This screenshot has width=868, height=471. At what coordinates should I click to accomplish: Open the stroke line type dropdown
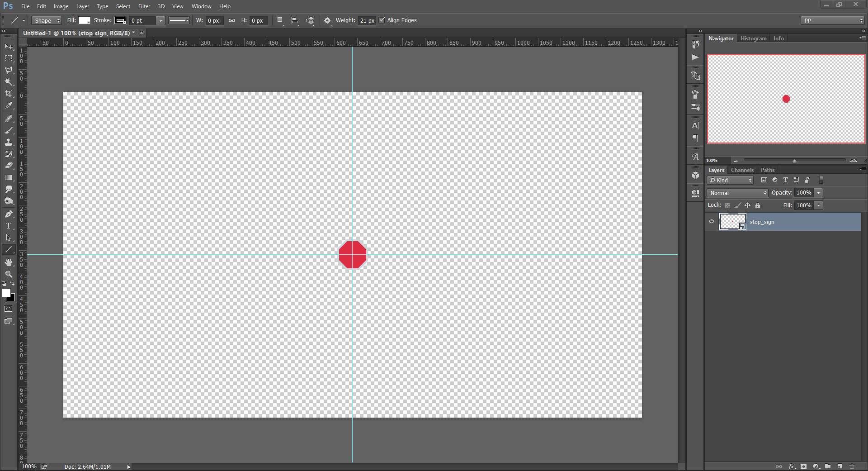[x=179, y=20]
